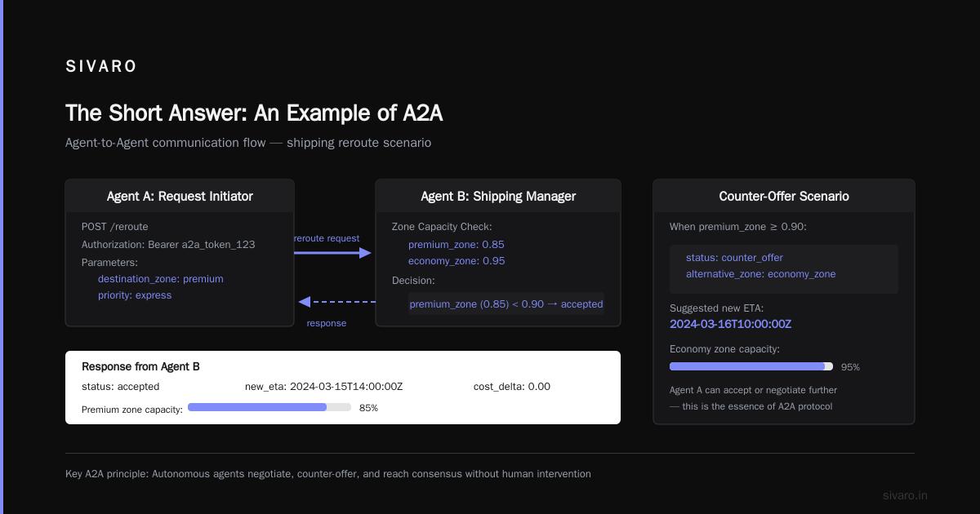The width and height of the screenshot is (980, 514).
Task: Click the decision rule 'premium_zone (0.85) < 0.90 → accepted'
Action: click(506, 304)
